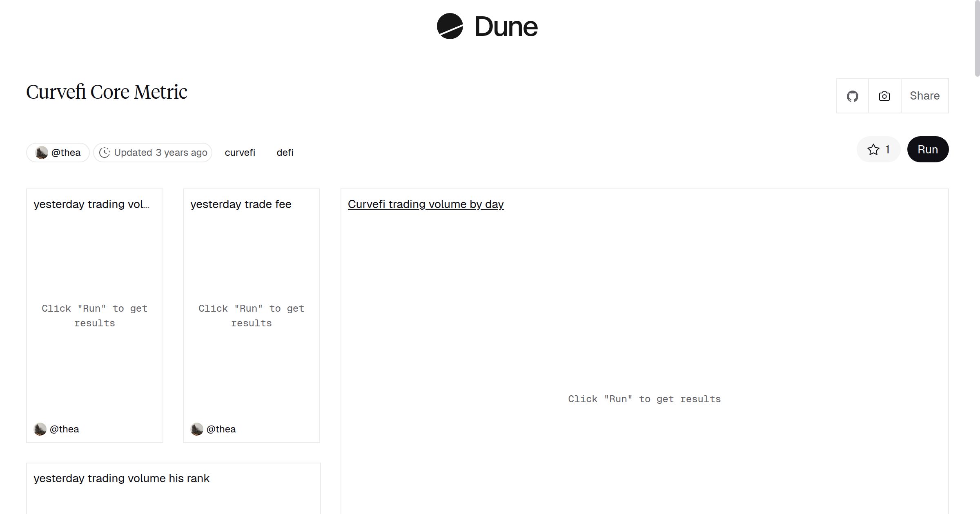980x514 pixels.
Task: Click the avatar on the trading volume card
Action: [x=40, y=429]
